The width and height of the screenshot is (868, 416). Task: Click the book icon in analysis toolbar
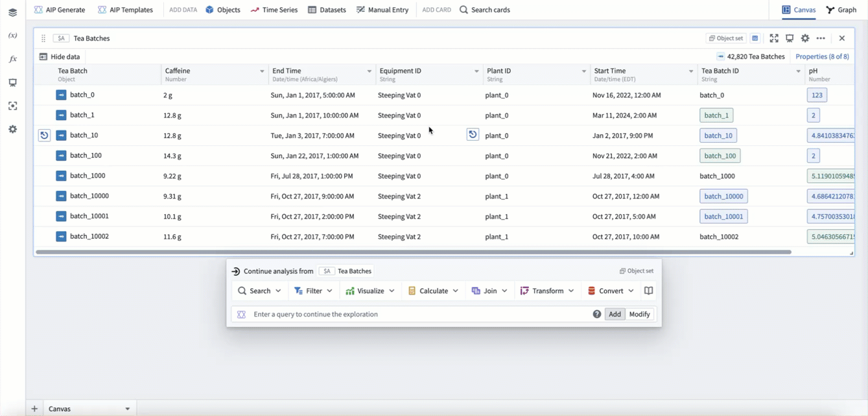[x=648, y=291]
